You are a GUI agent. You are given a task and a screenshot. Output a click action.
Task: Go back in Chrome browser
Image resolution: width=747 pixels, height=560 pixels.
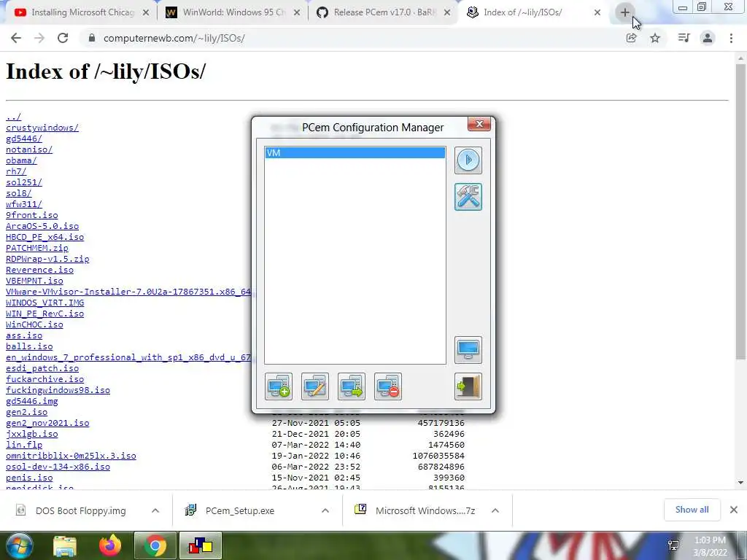16,38
